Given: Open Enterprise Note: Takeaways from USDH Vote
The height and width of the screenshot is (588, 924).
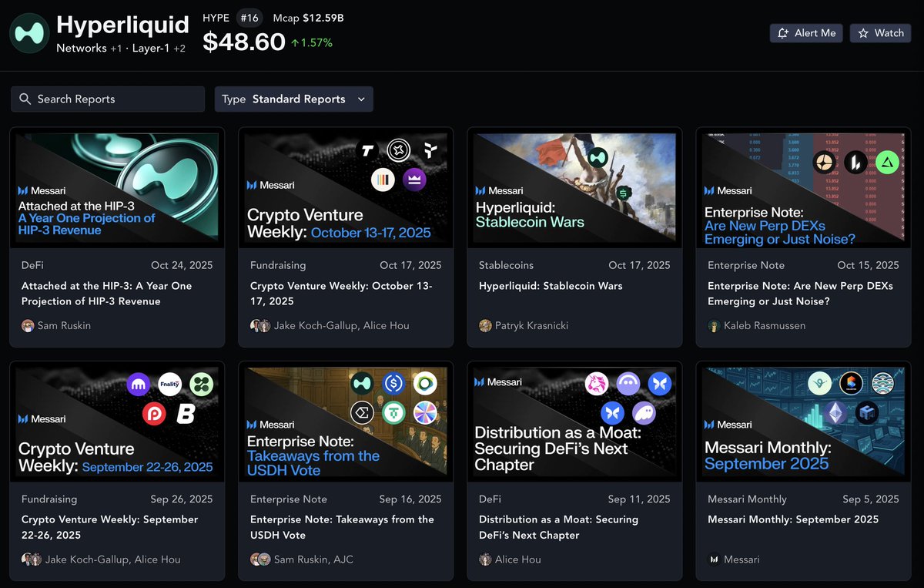Looking at the screenshot, I should tap(342, 527).
